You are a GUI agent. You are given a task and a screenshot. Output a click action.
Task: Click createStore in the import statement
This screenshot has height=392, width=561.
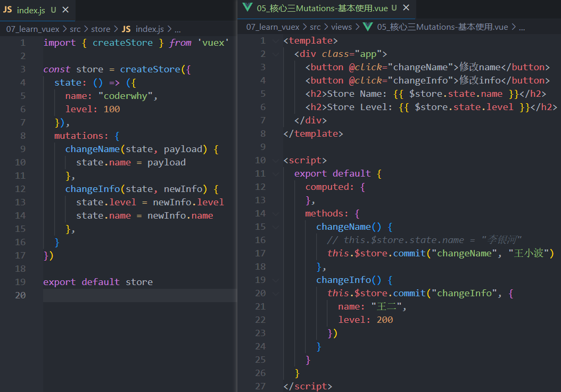[123, 43]
